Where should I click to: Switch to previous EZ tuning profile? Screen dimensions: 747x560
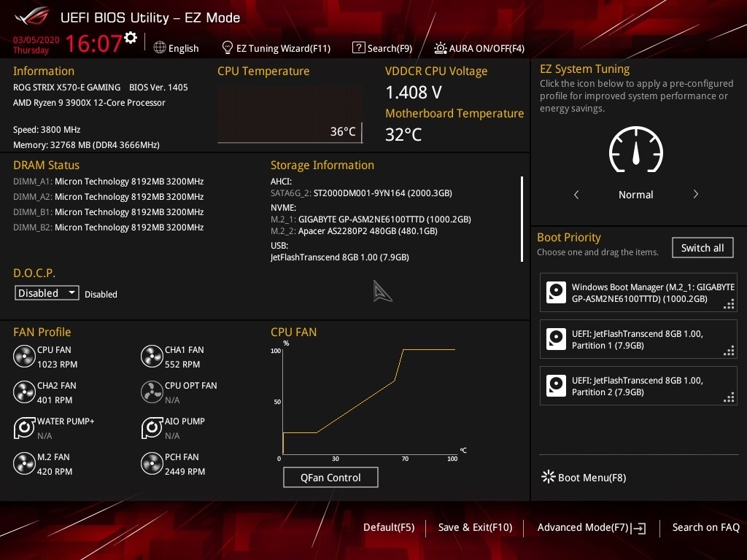click(x=576, y=194)
